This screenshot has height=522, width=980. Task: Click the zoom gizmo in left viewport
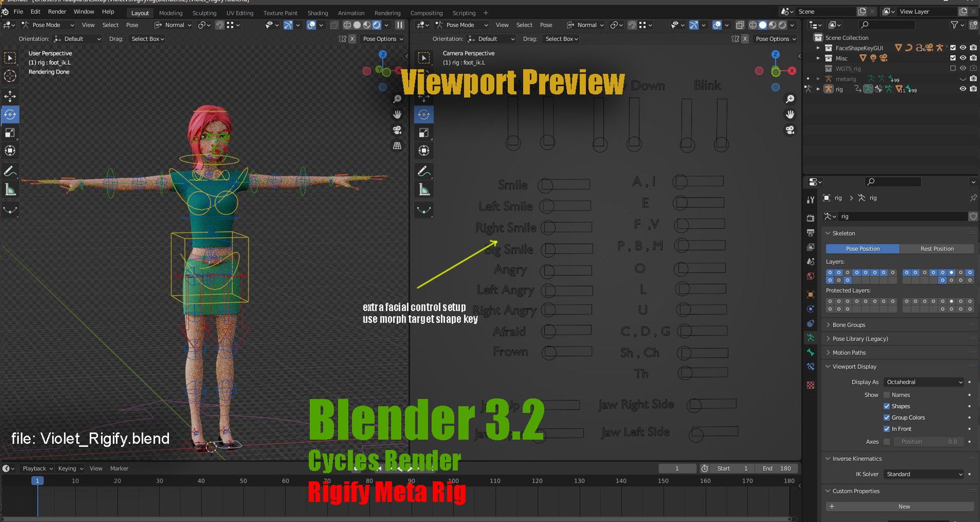pos(397,99)
